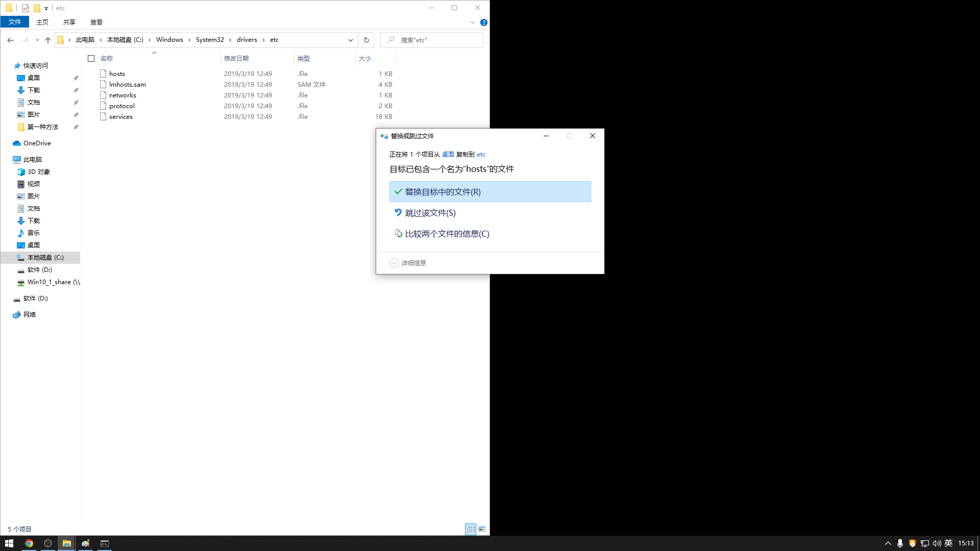Click the microphone tray icon

900,543
